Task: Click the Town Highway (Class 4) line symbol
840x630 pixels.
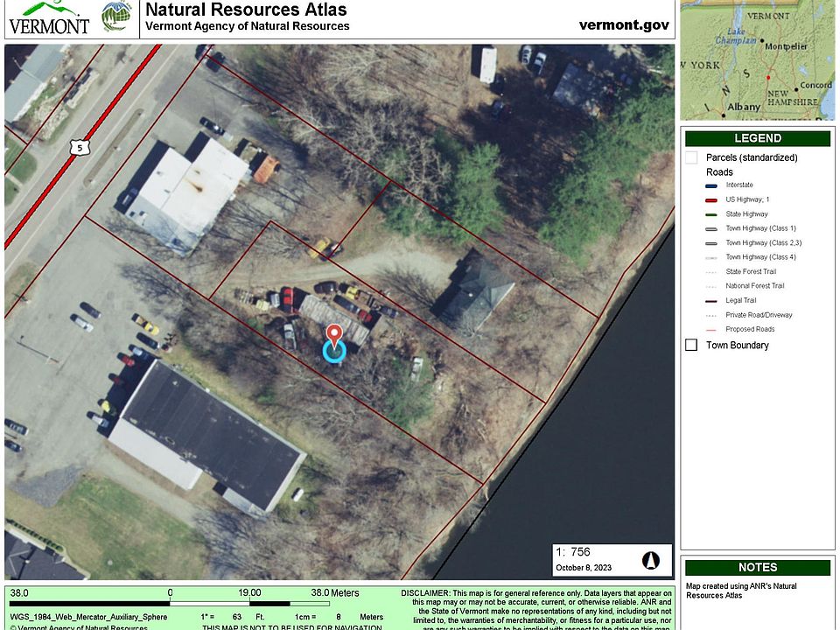Action: click(x=711, y=258)
